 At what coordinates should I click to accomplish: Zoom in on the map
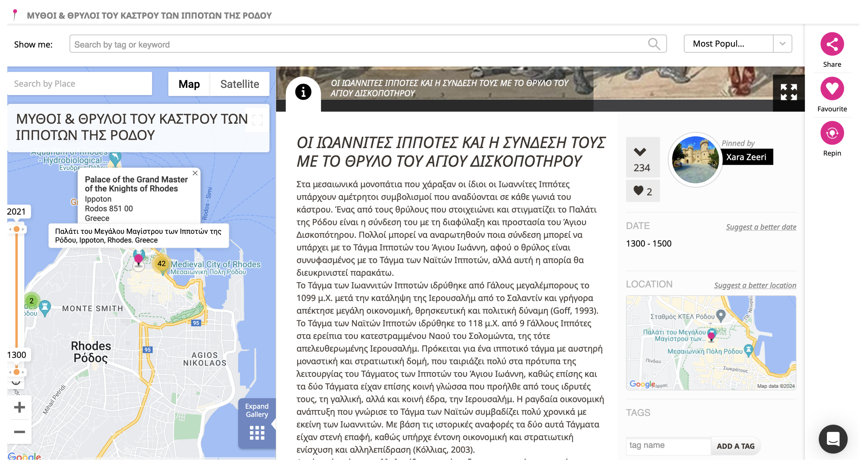click(x=19, y=407)
